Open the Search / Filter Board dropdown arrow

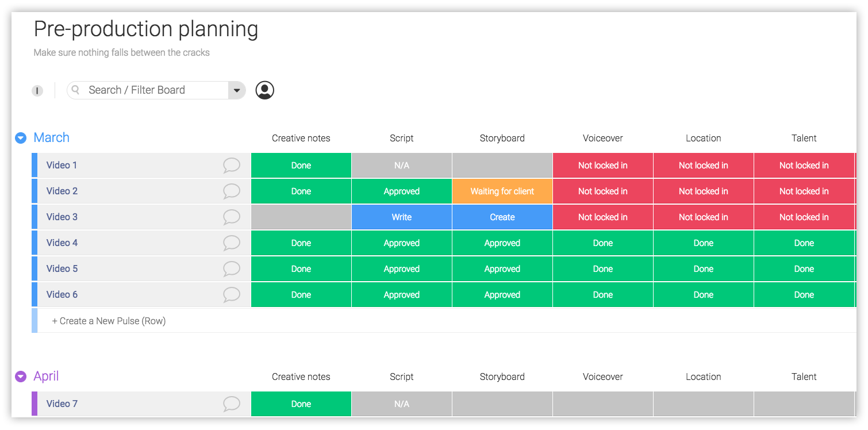236,90
